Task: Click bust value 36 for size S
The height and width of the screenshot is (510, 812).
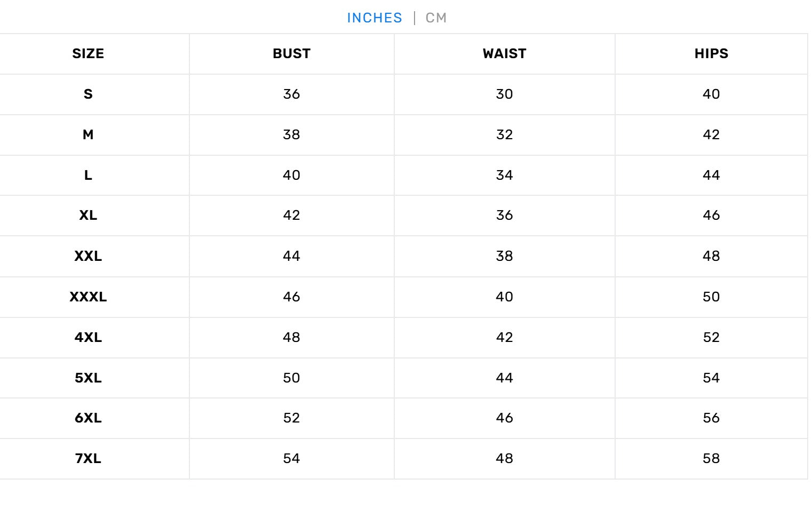Action: (291, 94)
